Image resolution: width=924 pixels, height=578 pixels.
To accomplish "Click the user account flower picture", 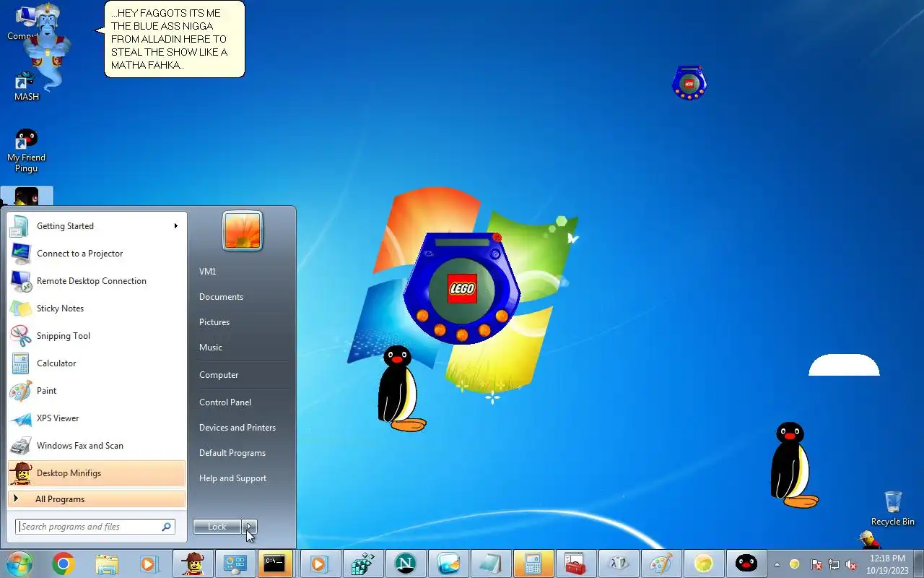I will pos(243,231).
